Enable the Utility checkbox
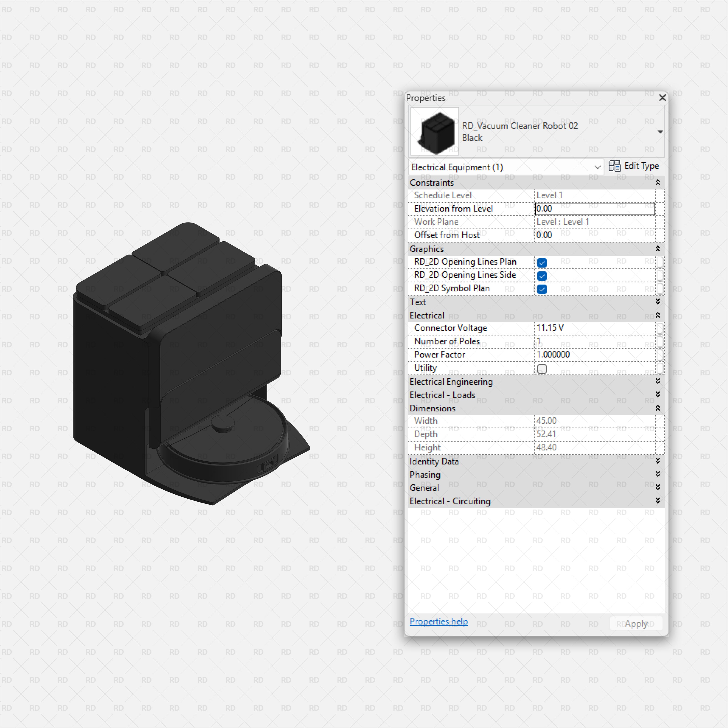 [x=542, y=369]
